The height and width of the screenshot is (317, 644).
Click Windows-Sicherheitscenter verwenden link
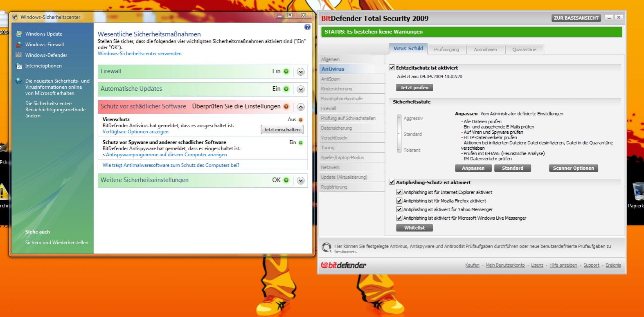coord(140,54)
